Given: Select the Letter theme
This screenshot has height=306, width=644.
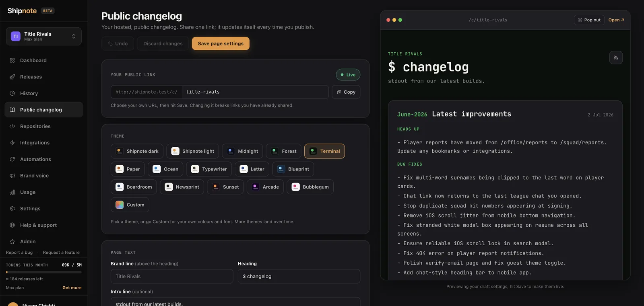Looking at the screenshot, I should [x=252, y=169].
